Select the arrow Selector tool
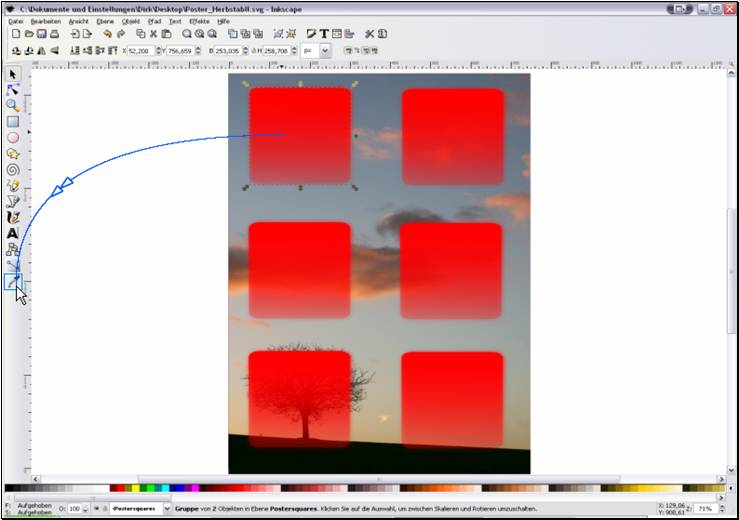 click(x=13, y=74)
